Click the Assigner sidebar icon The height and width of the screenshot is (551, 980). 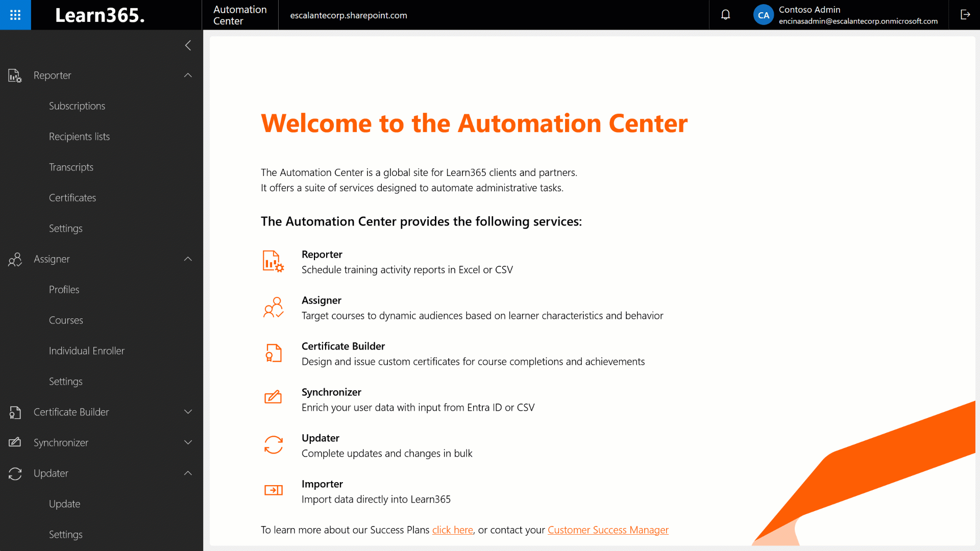pos(15,259)
